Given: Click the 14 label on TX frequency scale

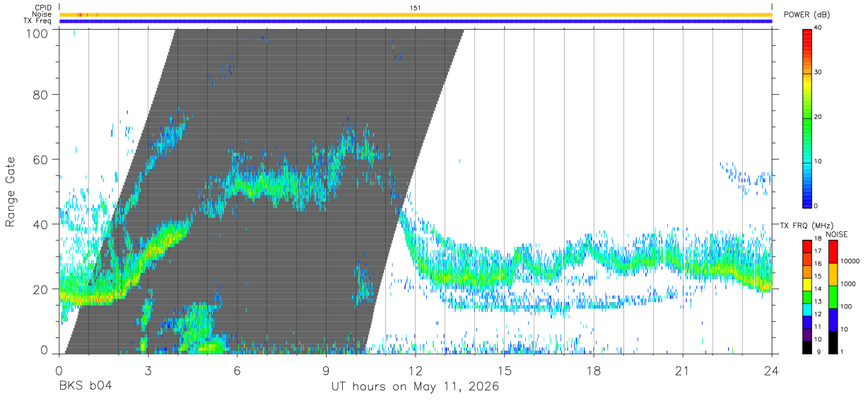Looking at the screenshot, I should (x=819, y=289).
